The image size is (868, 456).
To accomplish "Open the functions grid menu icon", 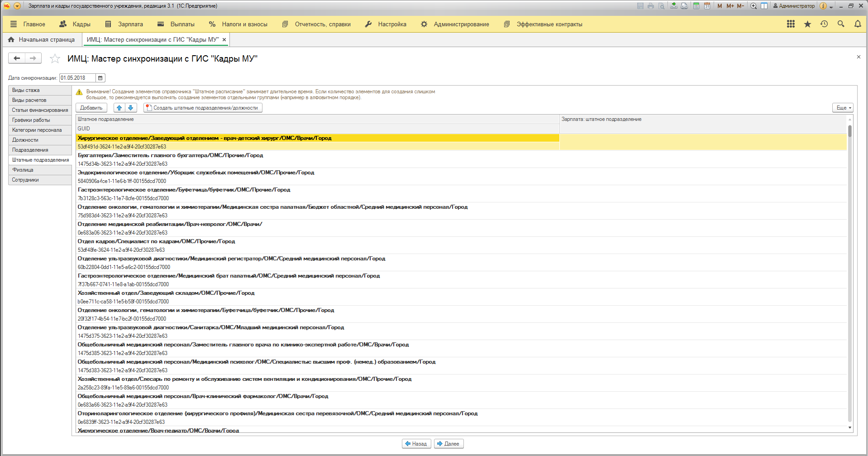I will 791,24.
